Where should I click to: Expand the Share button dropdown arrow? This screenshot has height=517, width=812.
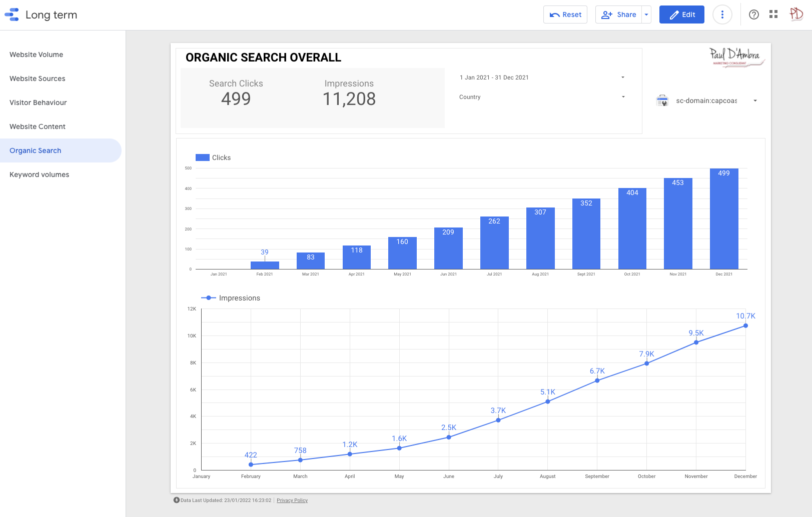tap(646, 14)
